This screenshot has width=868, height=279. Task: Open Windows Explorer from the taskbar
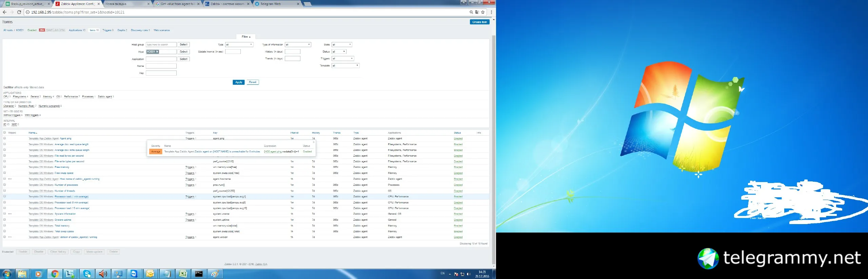pos(22,274)
